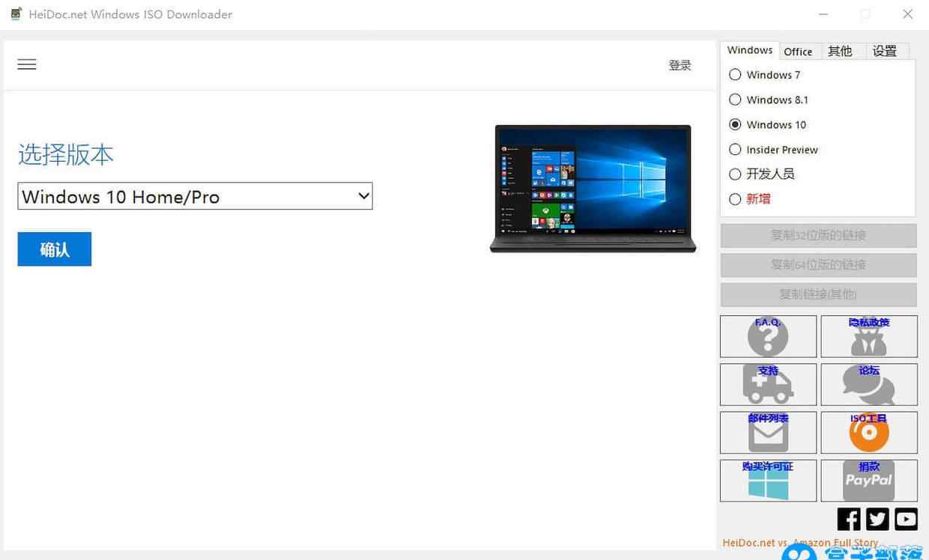Click 复制64位版的链接 button

(818, 265)
